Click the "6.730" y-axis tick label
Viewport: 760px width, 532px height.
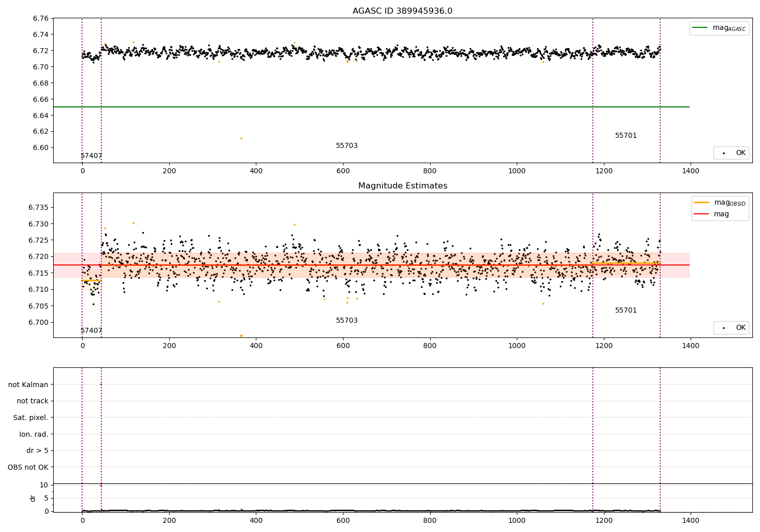tap(39, 224)
